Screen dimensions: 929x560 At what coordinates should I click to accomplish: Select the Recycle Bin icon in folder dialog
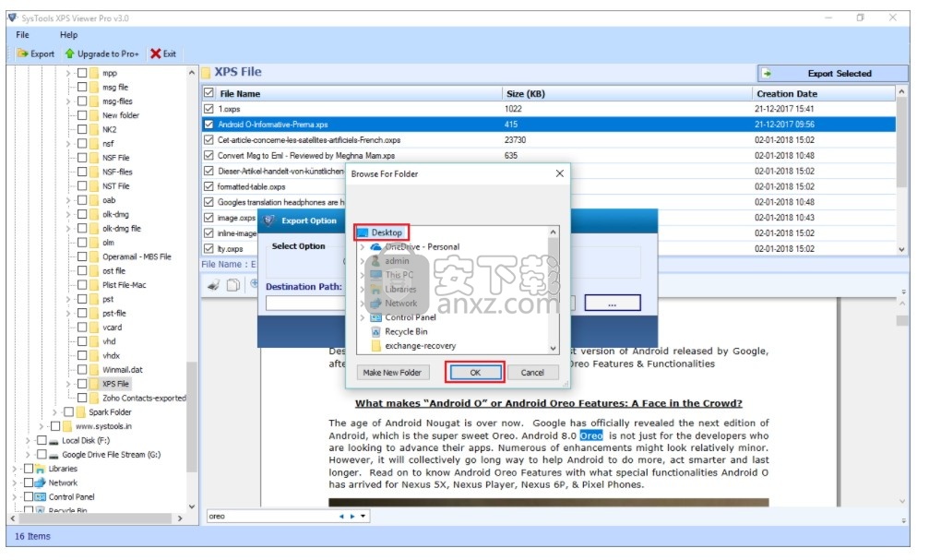[375, 332]
